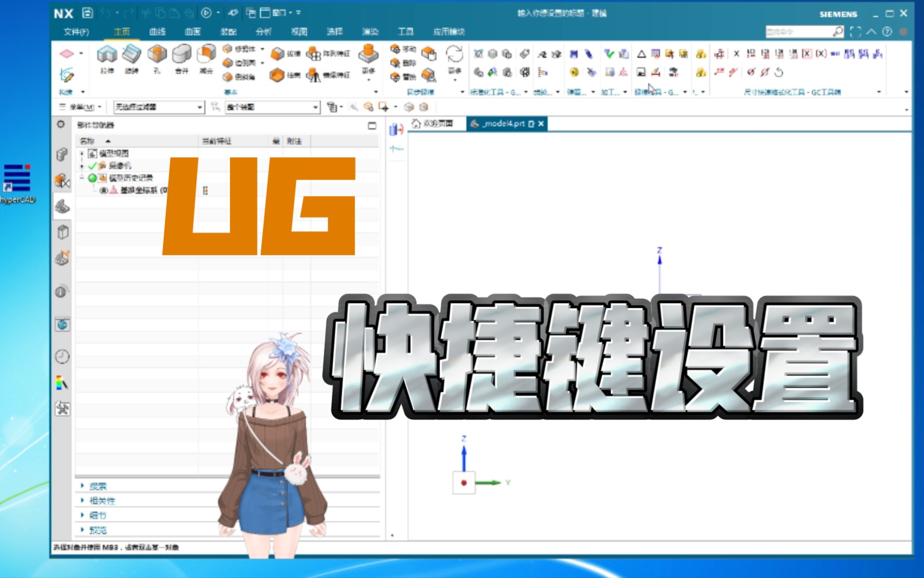This screenshot has width=924, height=578.
Task: Click the triangle icon in the GC toolbar
Action: click(642, 54)
